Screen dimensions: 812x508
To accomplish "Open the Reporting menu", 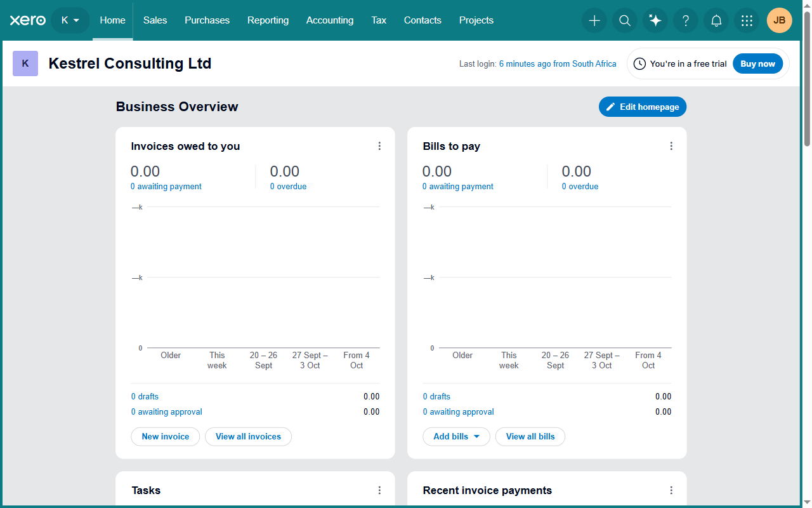I will (x=268, y=20).
